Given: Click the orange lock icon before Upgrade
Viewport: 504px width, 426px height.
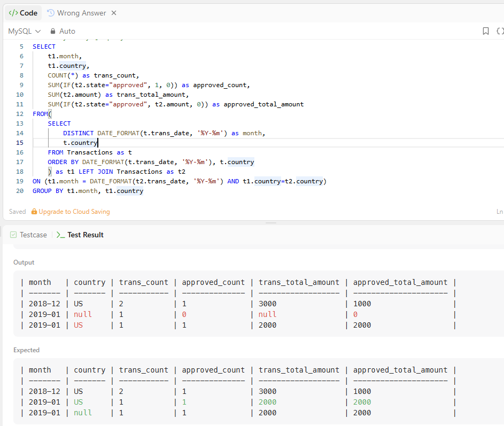Looking at the screenshot, I should (34, 212).
